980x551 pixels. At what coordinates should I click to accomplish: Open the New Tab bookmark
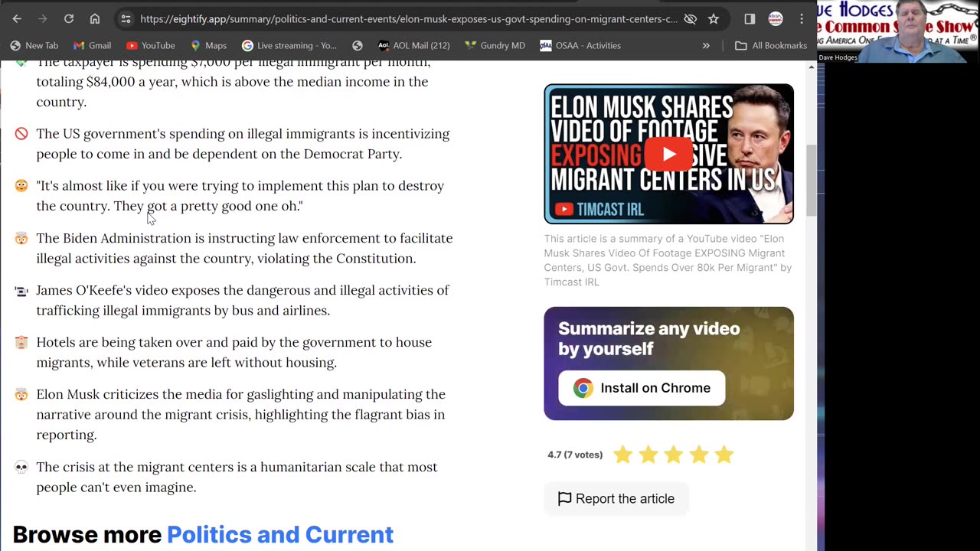coord(34,45)
